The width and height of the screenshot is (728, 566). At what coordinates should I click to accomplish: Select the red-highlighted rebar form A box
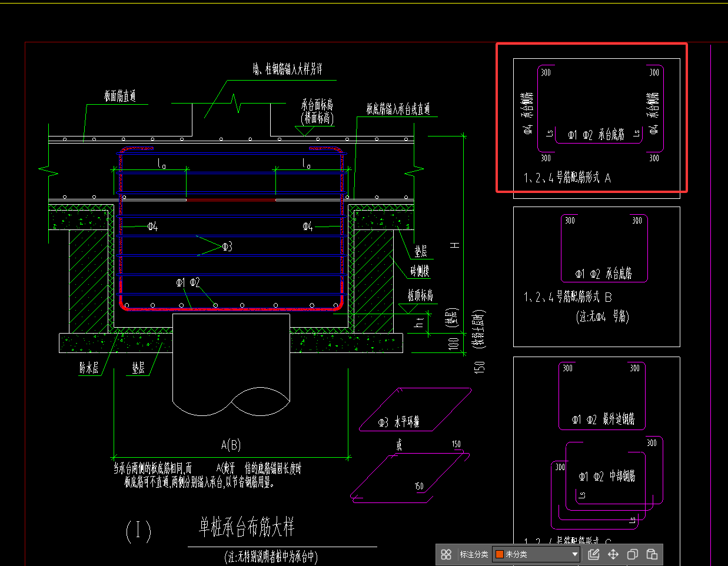pos(591,118)
